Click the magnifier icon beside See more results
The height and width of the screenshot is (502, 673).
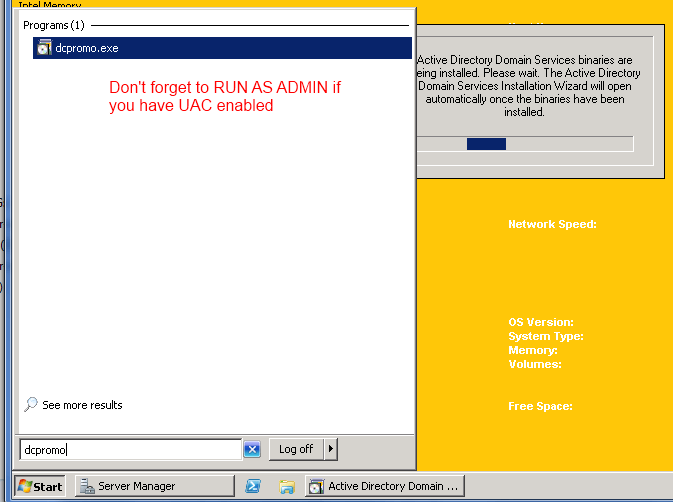(x=31, y=405)
